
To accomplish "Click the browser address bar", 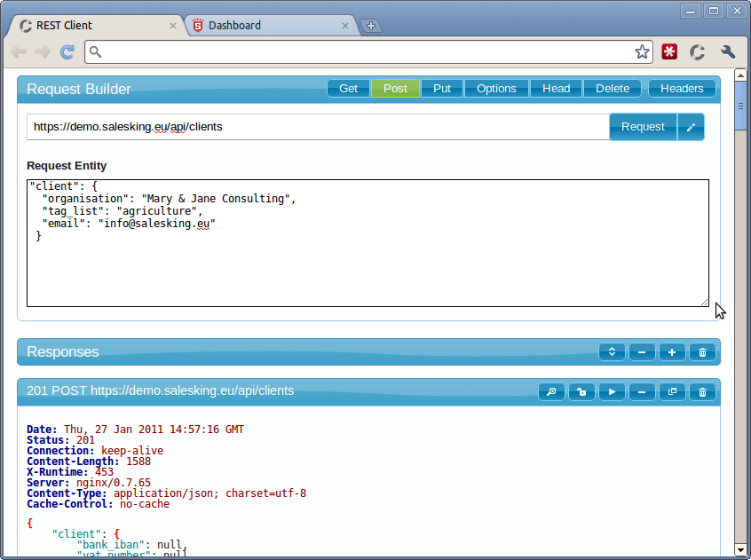I will [x=368, y=51].
